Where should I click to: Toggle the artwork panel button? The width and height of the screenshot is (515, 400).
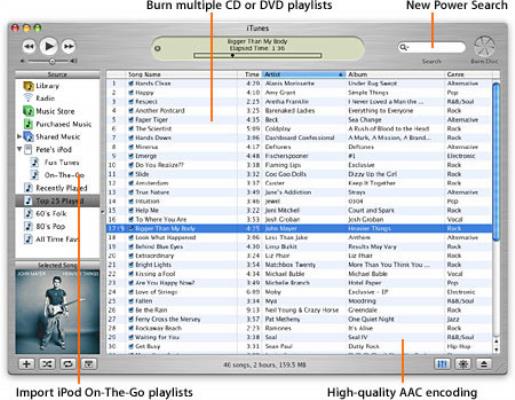pyautogui.click(x=88, y=364)
